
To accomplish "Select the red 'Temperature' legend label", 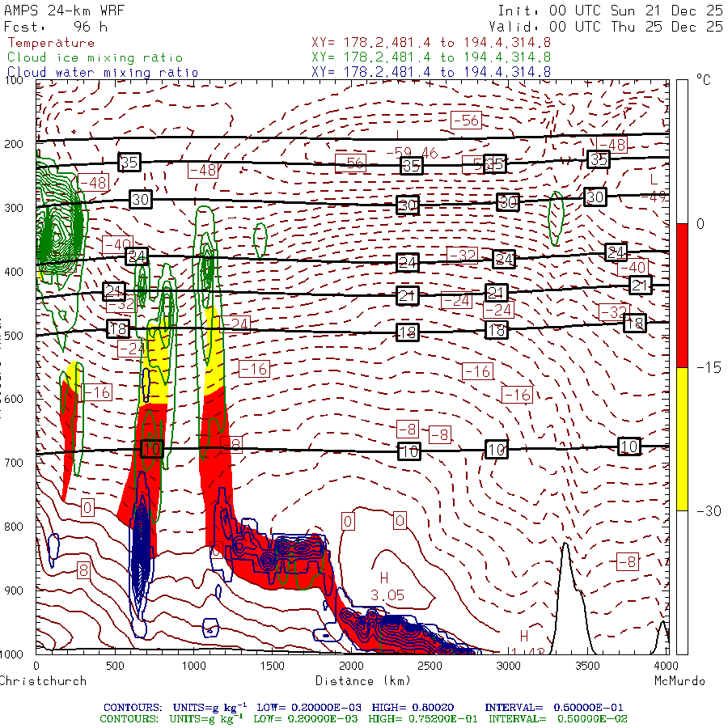I will click(x=51, y=43).
